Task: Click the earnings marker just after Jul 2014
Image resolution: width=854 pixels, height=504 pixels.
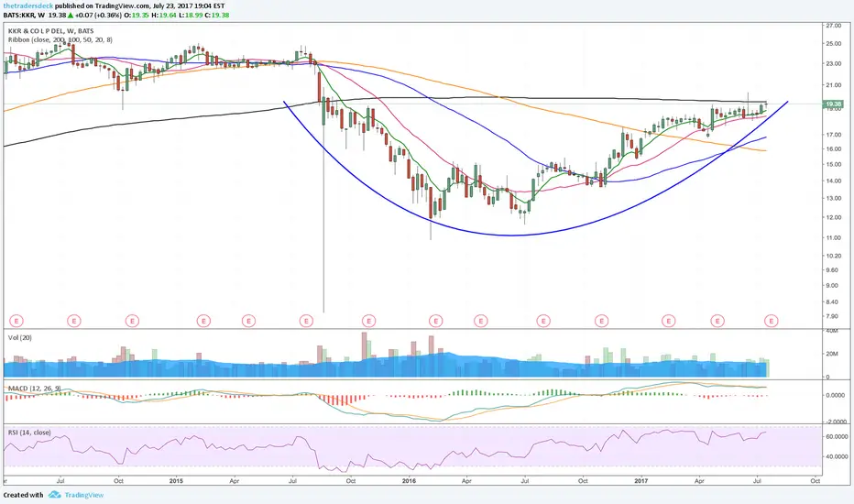Action: tap(74, 321)
